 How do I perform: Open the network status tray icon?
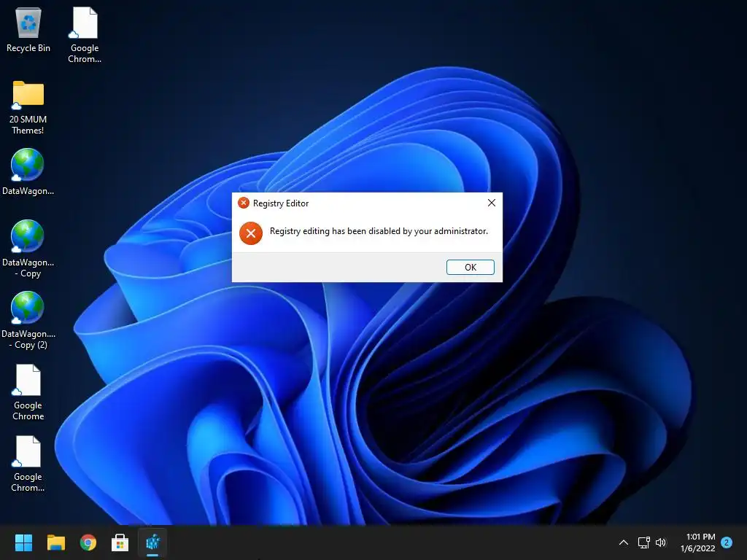pos(643,542)
